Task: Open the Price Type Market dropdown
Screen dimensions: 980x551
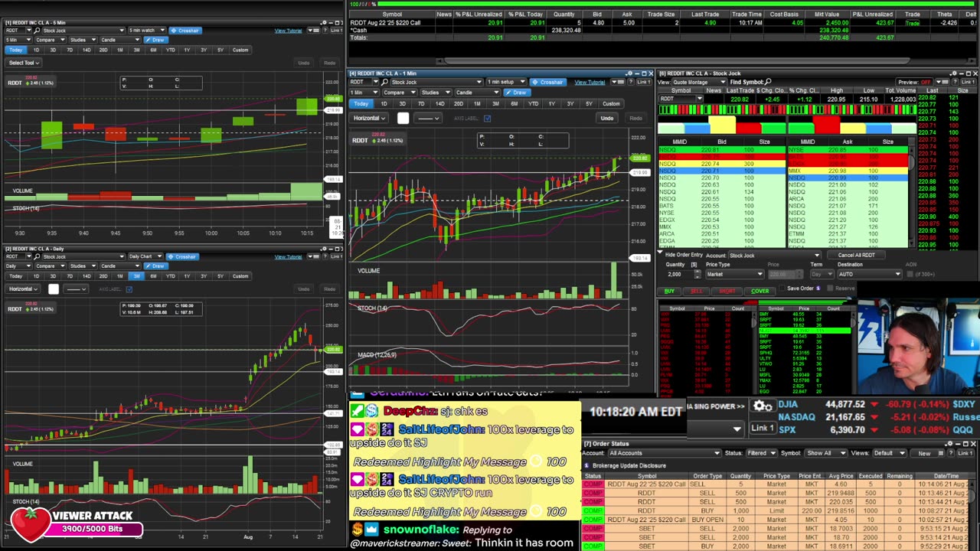Action: click(733, 274)
